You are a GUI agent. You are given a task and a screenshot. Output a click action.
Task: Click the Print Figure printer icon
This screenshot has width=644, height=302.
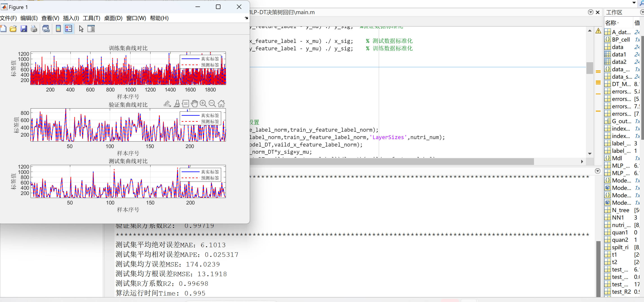(x=34, y=29)
